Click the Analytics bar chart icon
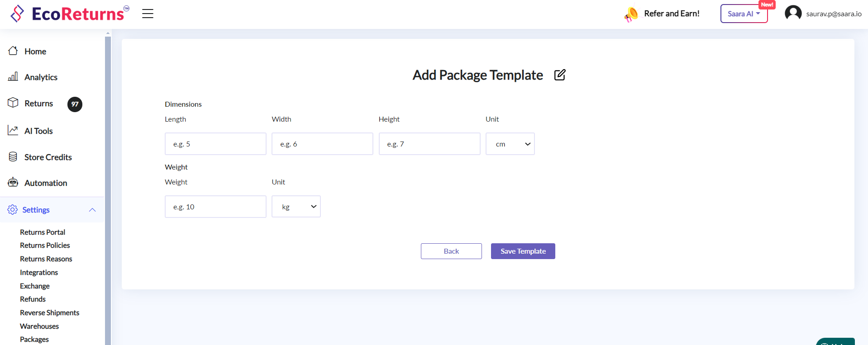The width and height of the screenshot is (868, 345). coord(13,76)
